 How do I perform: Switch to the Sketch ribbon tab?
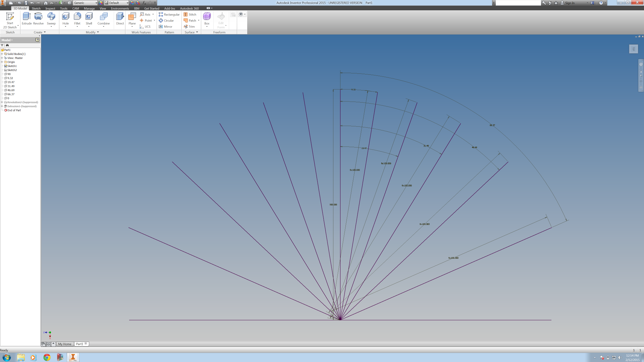[x=36, y=8]
